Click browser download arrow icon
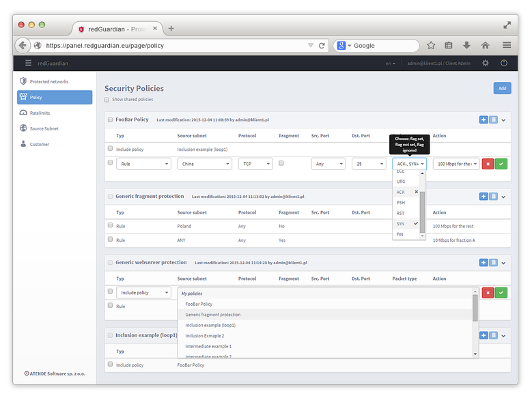Image resolution: width=532 pixels, height=396 pixels. (466, 45)
